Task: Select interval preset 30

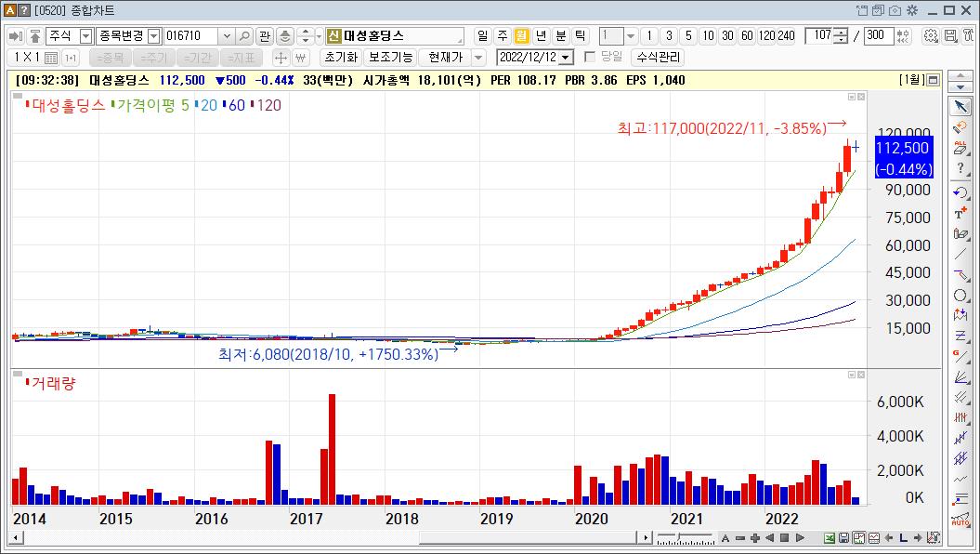Action: tap(727, 36)
